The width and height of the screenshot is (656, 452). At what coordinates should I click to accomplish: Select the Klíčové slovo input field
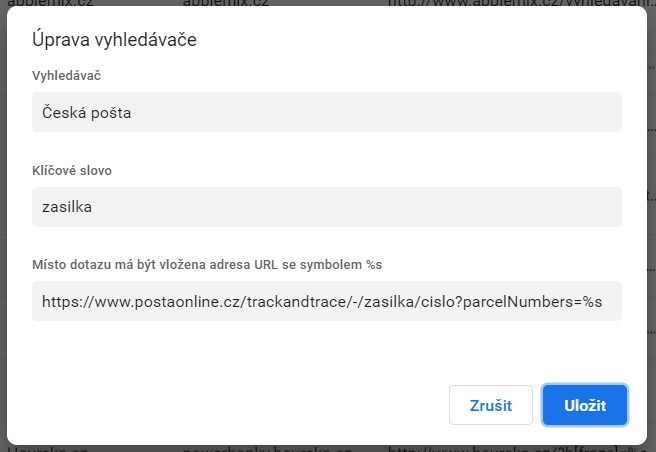point(327,207)
